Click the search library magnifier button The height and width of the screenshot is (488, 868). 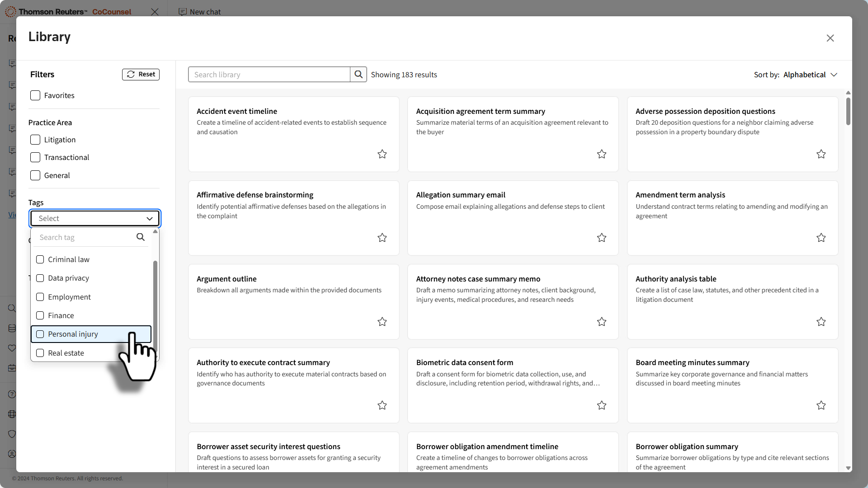click(x=358, y=75)
